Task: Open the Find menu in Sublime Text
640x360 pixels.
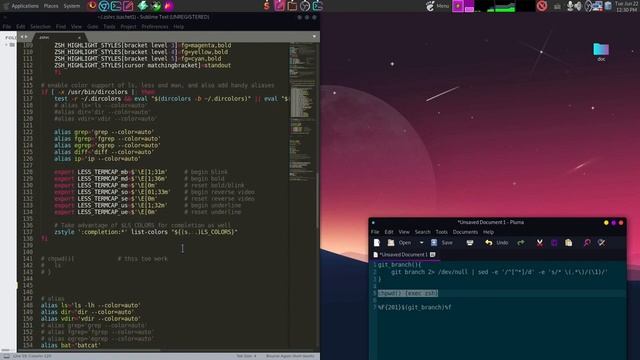Action: click(61, 27)
